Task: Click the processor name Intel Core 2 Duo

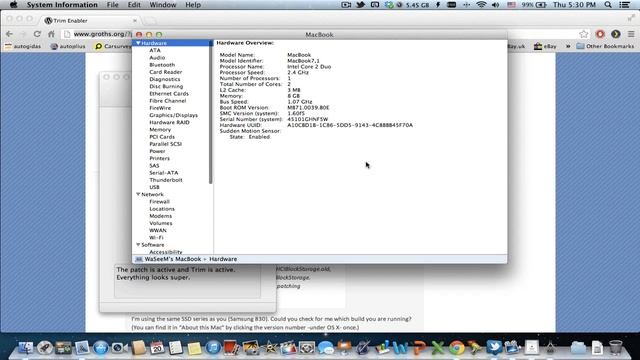Action: [x=309, y=67]
